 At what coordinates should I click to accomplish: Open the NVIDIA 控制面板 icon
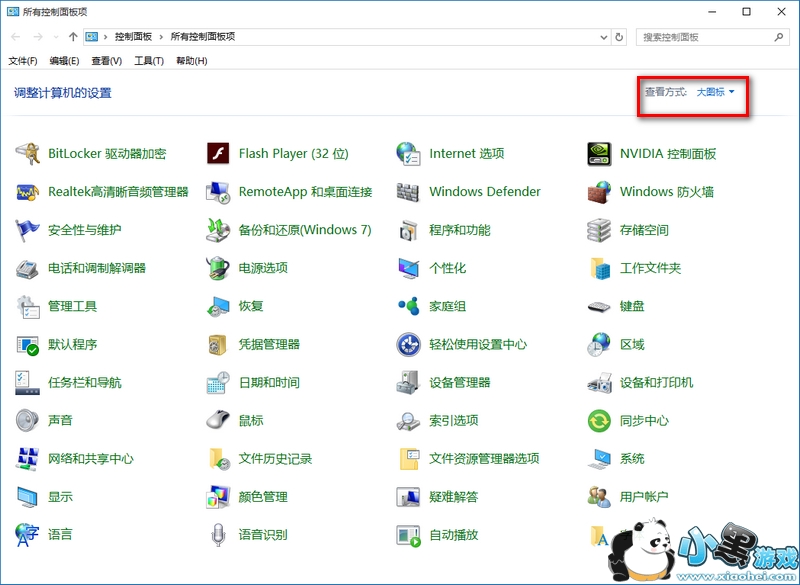[599, 154]
